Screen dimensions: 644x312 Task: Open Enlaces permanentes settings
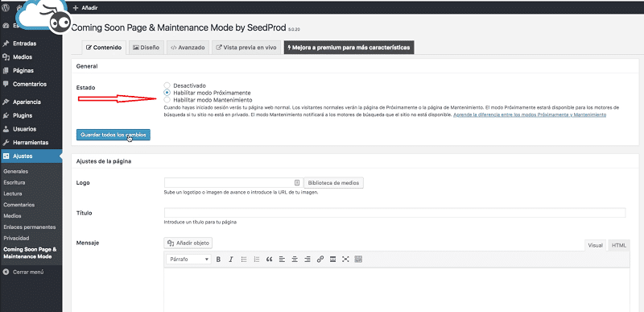coord(30,227)
